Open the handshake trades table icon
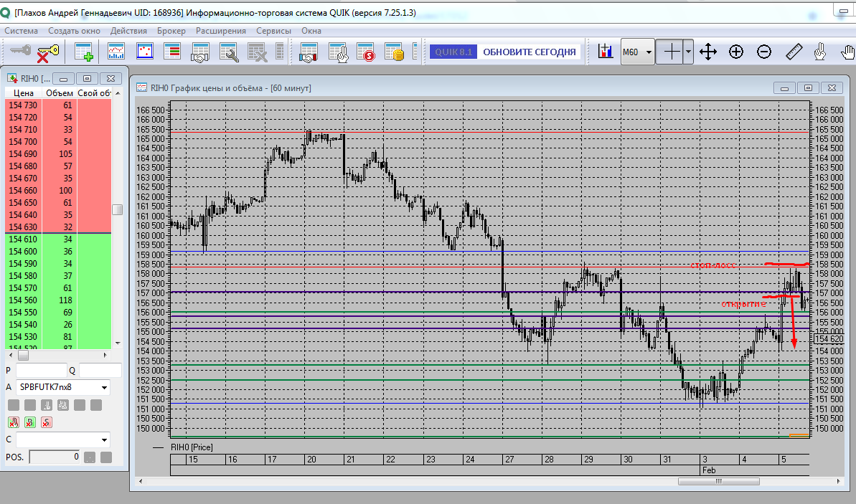This screenshot has height=504, width=856. pyautogui.click(x=200, y=52)
